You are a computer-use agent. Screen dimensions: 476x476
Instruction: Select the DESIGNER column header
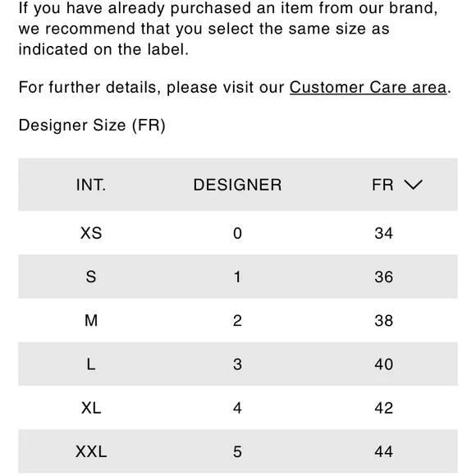(237, 185)
